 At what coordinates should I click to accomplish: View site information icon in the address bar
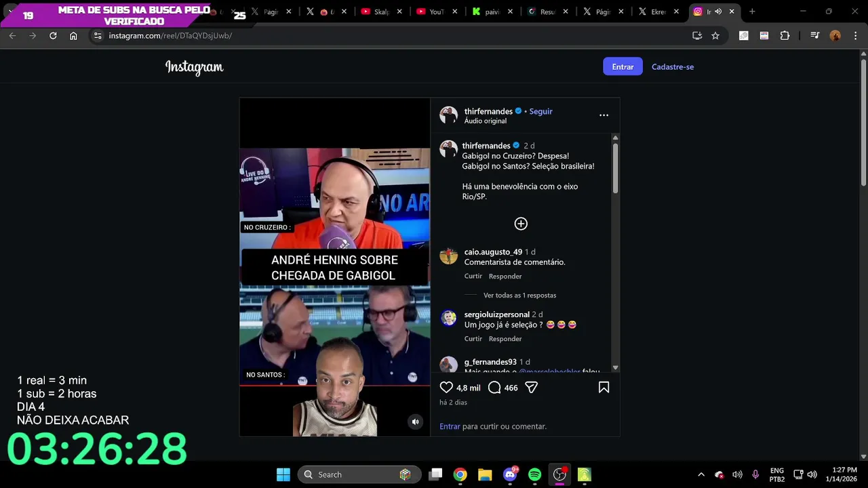pos(98,35)
